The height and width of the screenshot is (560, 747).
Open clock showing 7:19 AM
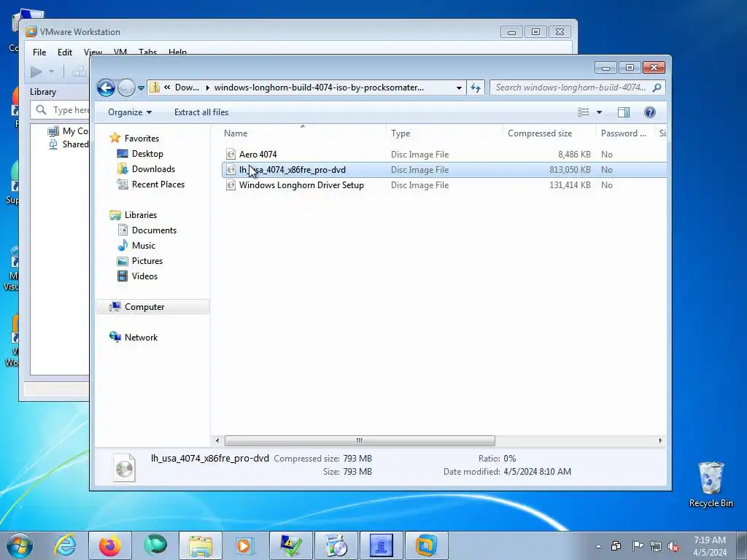710,546
